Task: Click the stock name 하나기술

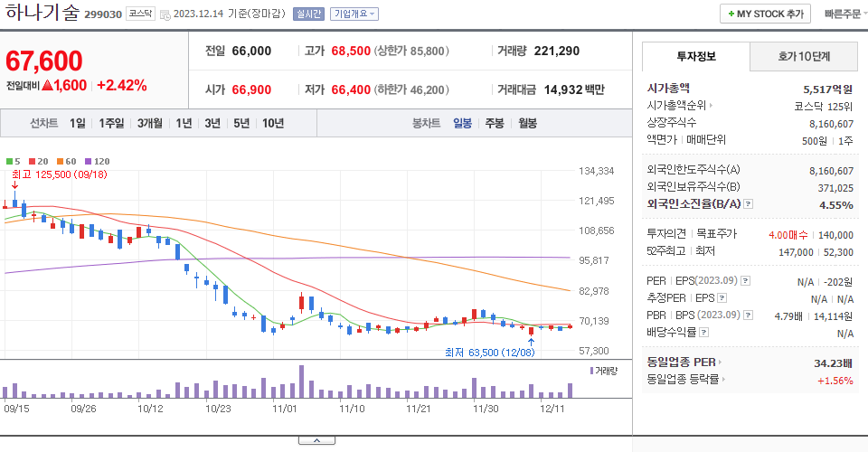Action: tap(42, 12)
